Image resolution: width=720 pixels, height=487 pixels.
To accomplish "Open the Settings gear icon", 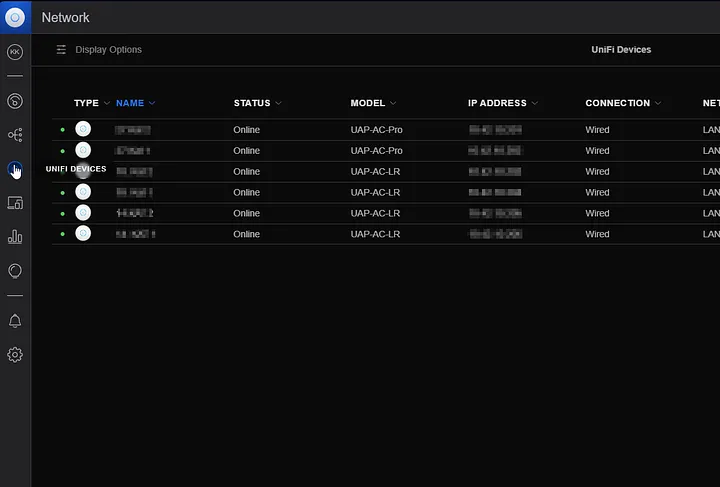I will [15, 355].
